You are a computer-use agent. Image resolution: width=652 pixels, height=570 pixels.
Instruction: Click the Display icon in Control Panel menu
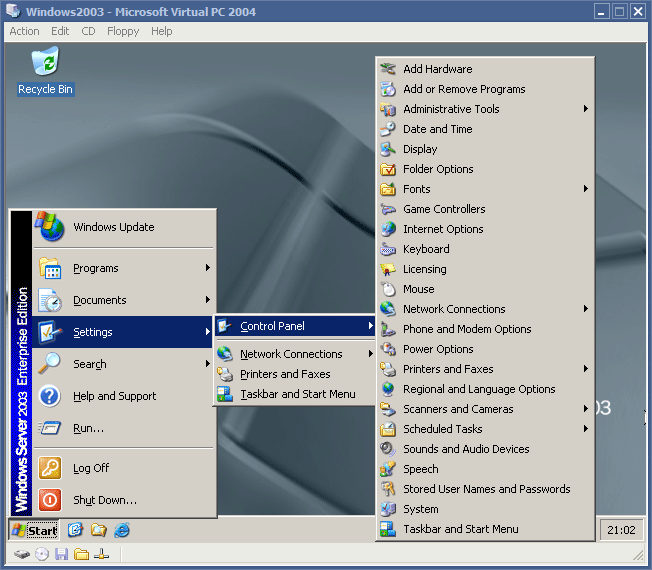point(388,149)
